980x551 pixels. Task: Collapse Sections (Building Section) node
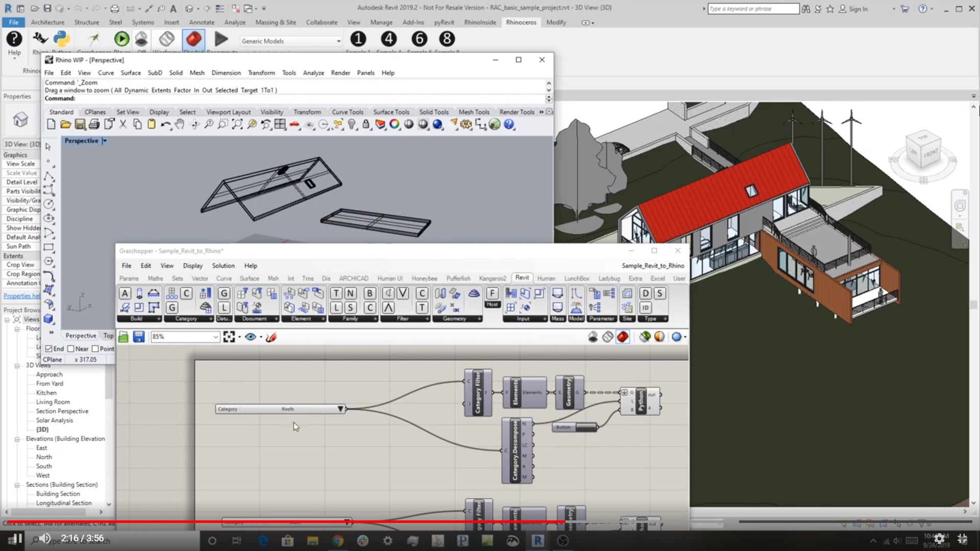17,485
